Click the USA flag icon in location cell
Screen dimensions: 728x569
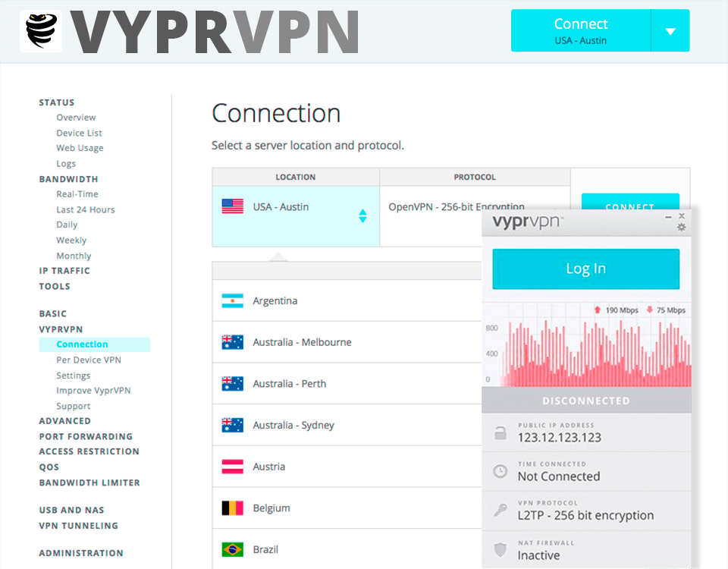[232, 206]
